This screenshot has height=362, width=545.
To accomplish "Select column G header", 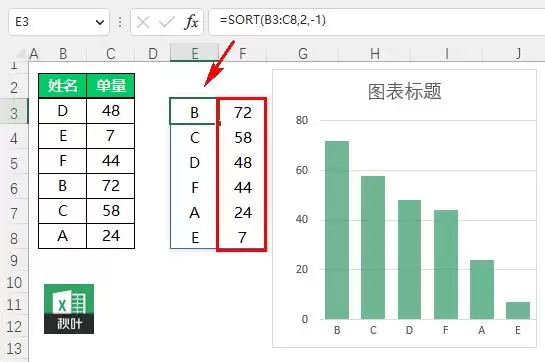I will 303,54.
